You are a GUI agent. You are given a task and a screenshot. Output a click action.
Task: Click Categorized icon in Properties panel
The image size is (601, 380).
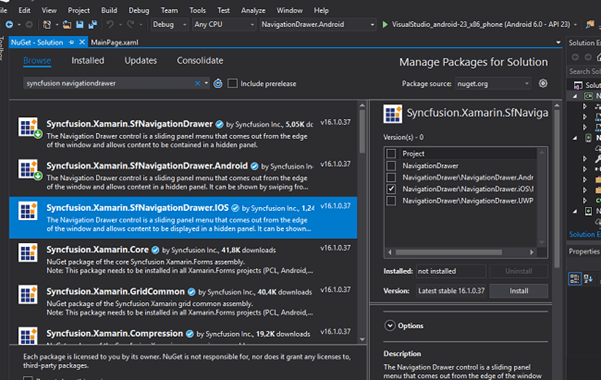[575, 278]
